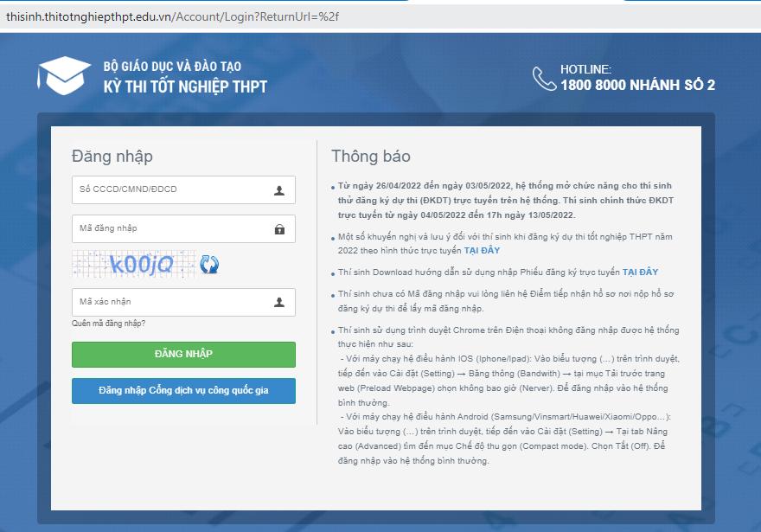This screenshot has height=532, width=761.
Task: Click the person icon in Mã xác nhận field
Action: [279, 303]
